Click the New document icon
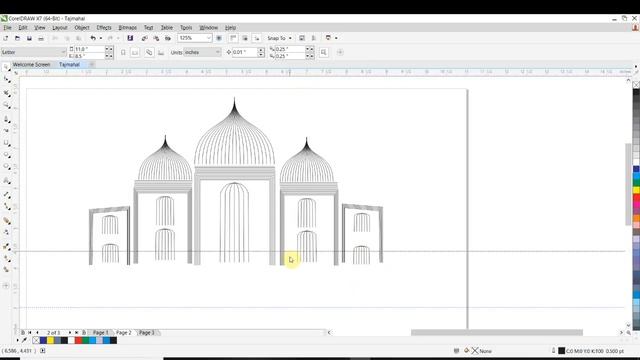The width and height of the screenshot is (640, 360). click(6, 38)
